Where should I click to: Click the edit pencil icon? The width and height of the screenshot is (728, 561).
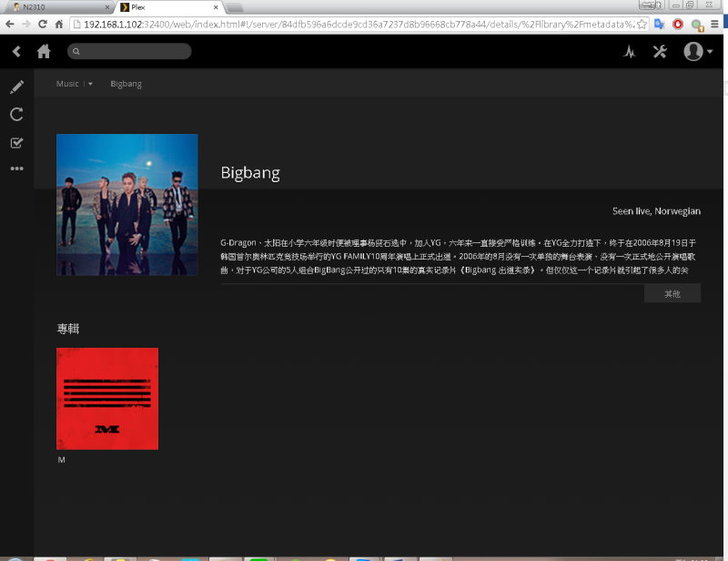16,88
